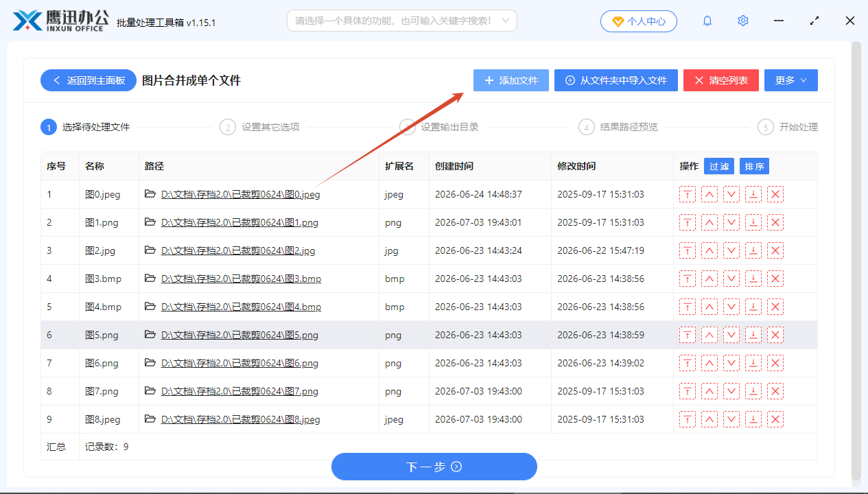Remove 图1.png from the list
This screenshot has height=494, width=868.
click(775, 222)
